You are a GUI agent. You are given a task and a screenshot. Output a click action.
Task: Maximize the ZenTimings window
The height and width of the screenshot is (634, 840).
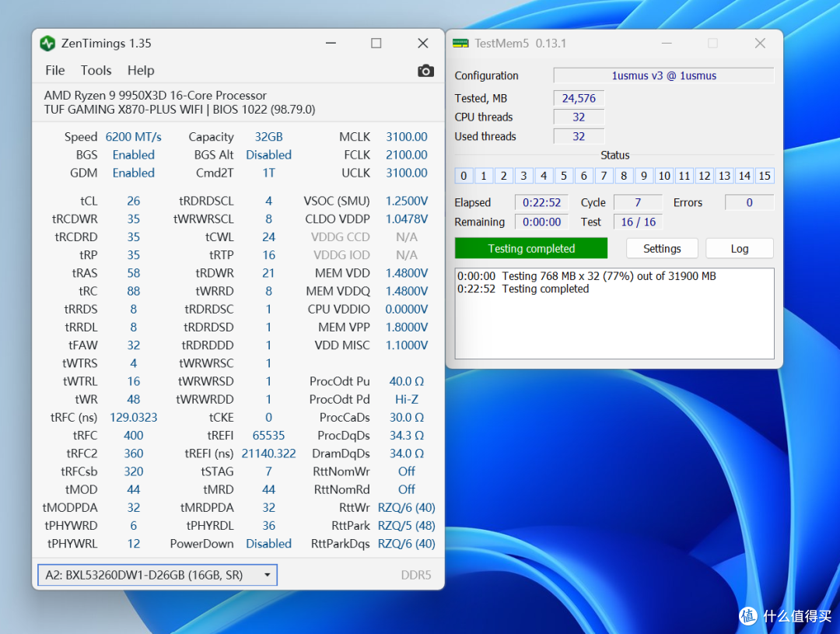[376, 44]
